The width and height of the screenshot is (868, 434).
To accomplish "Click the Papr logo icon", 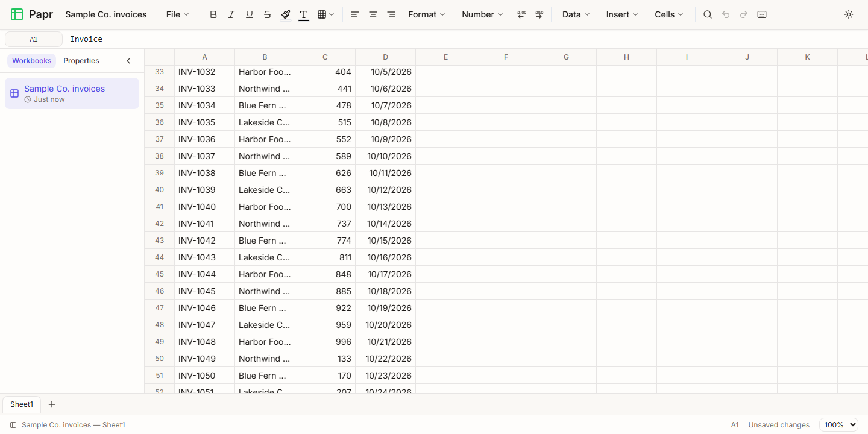I will click(x=17, y=14).
